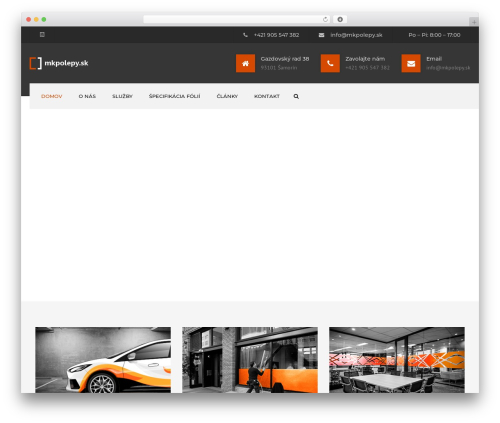Open ŠPECIFIKÁCIA FÓLIÍ menu item

[175, 96]
